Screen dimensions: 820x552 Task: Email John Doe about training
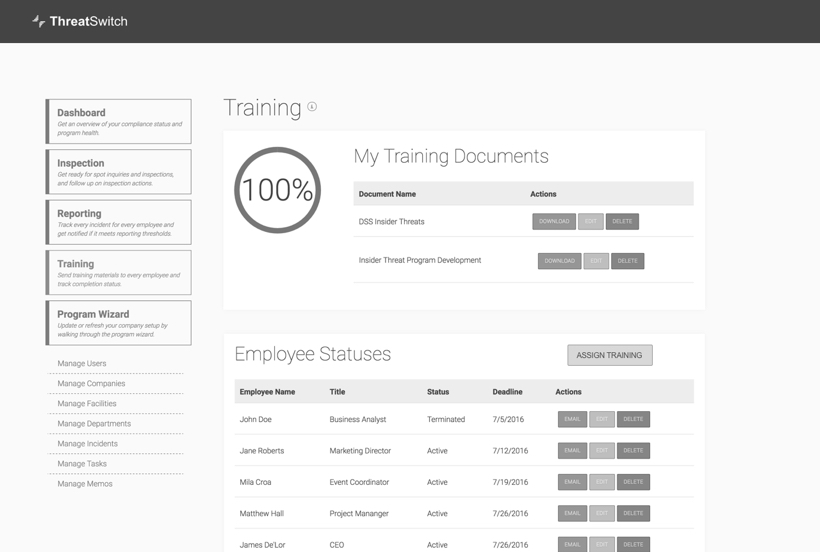(x=572, y=420)
